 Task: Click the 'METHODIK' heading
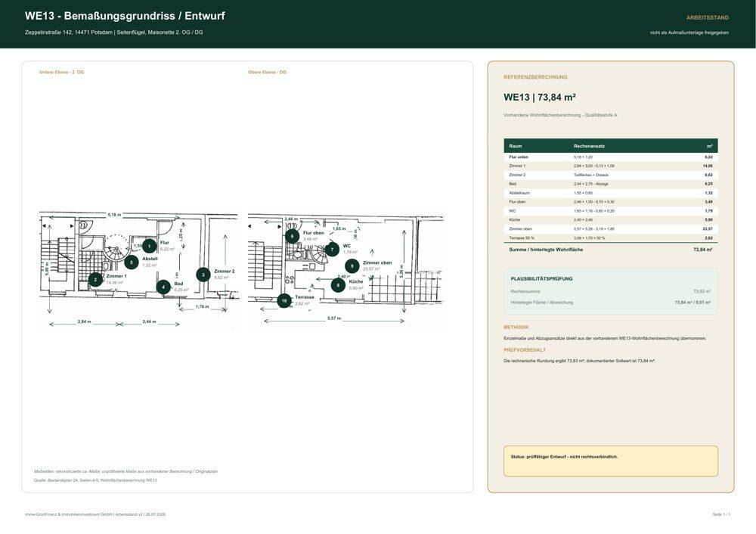516,328
